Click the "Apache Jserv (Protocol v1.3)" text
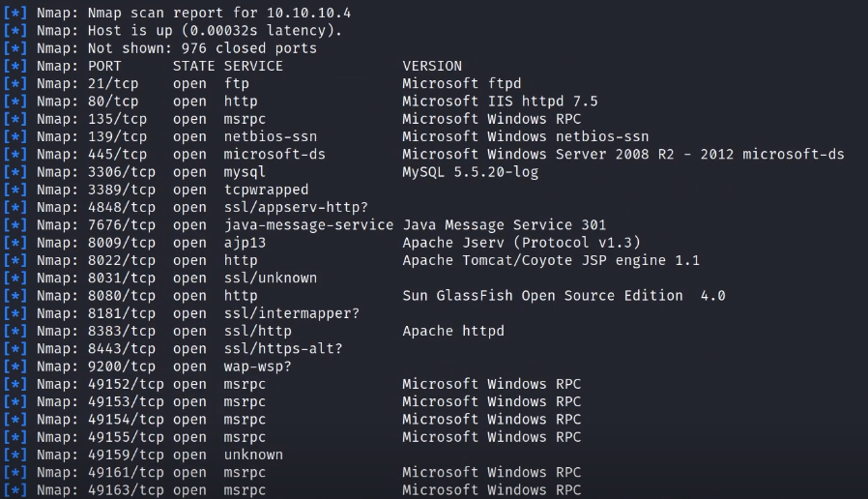This screenshot has width=868, height=499. click(521, 243)
